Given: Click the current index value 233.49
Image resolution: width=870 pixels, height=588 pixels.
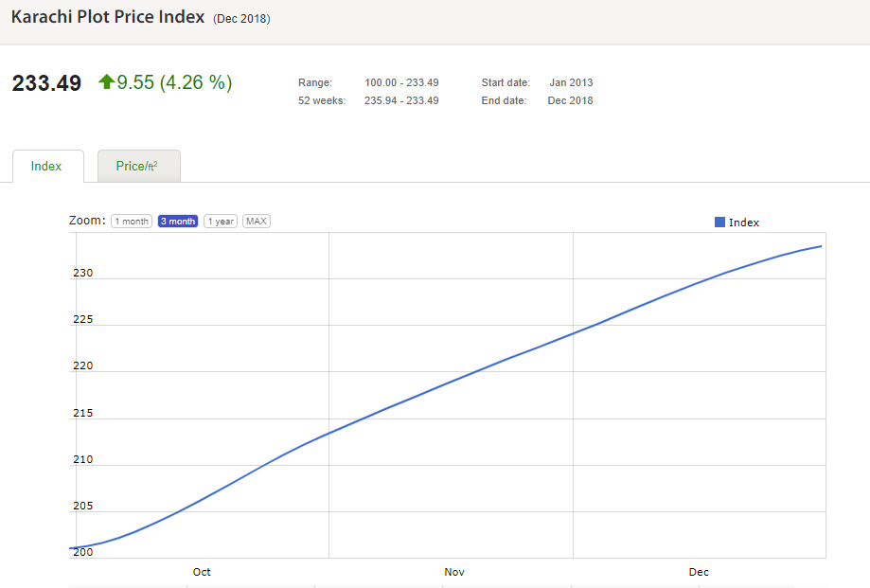Looking at the screenshot, I should coord(46,83).
